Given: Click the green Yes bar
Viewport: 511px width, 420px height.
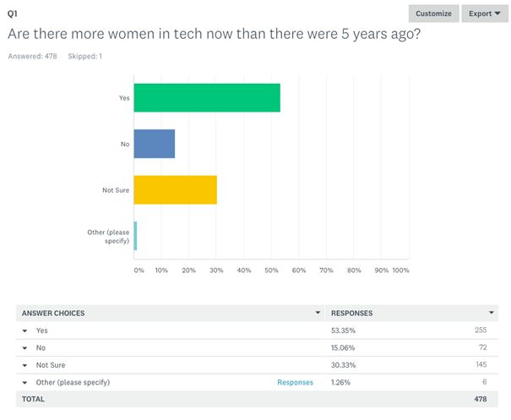Looking at the screenshot, I should [207, 98].
